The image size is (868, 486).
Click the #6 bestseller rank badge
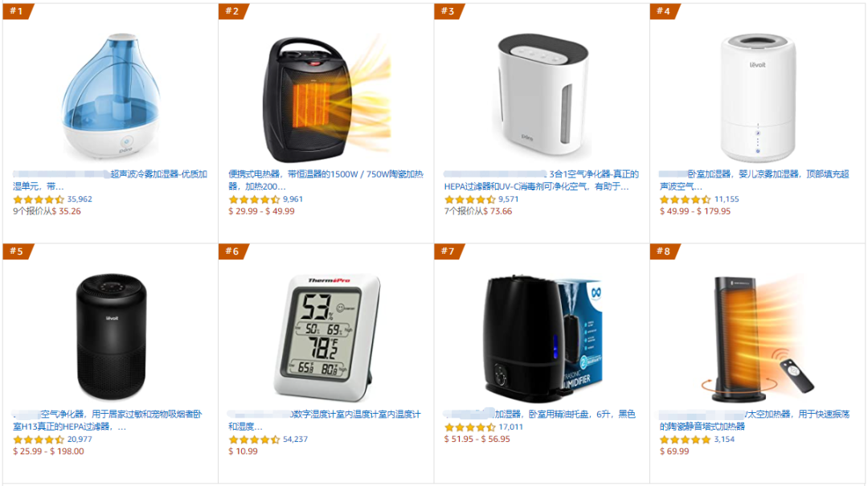click(x=234, y=251)
